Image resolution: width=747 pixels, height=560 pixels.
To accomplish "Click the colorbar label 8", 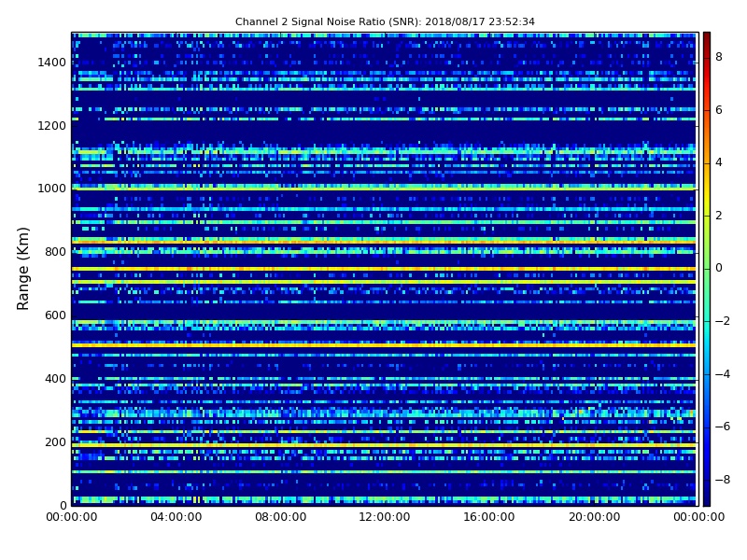I will pos(719,57).
